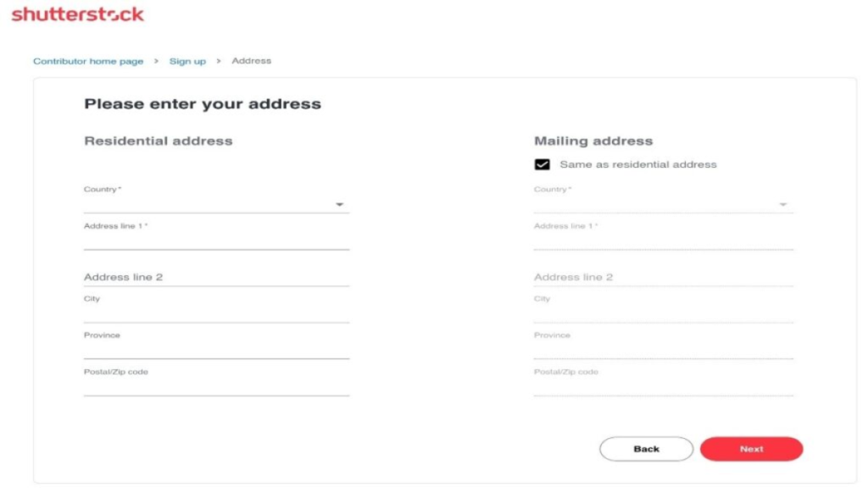Viewport: 868px width, 488px height.
Task: Click the dropdown arrow beside mailing Country
Action: 782,203
